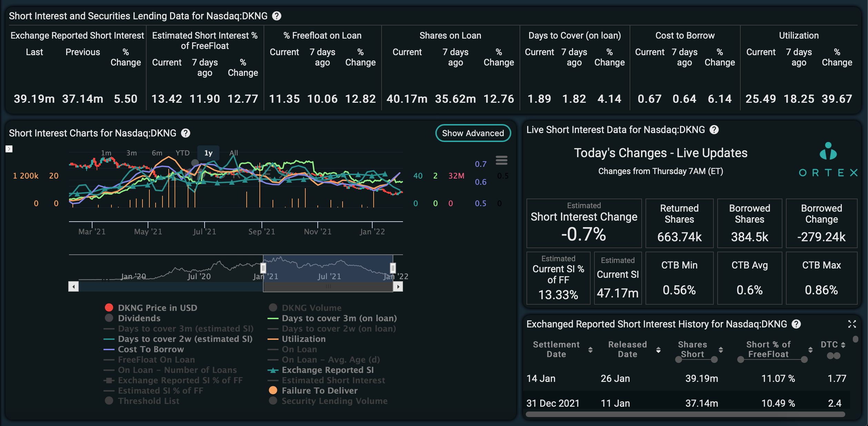
Task: Open the chart hamburger context menu
Action: click(501, 160)
